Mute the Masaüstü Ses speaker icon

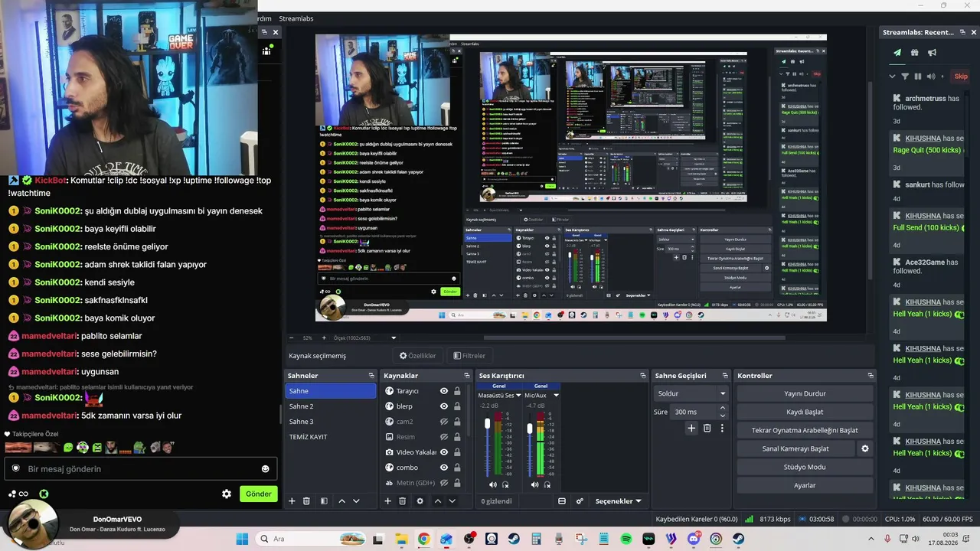(x=493, y=484)
